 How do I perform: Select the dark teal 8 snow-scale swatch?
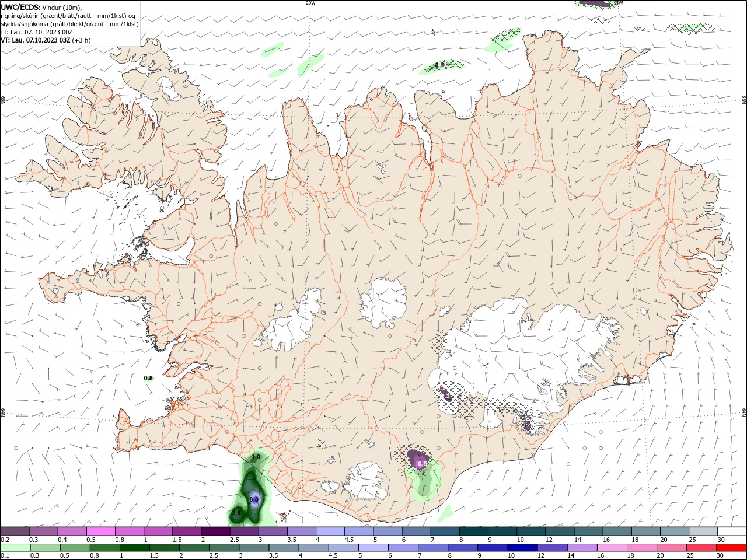pyautogui.click(x=473, y=531)
